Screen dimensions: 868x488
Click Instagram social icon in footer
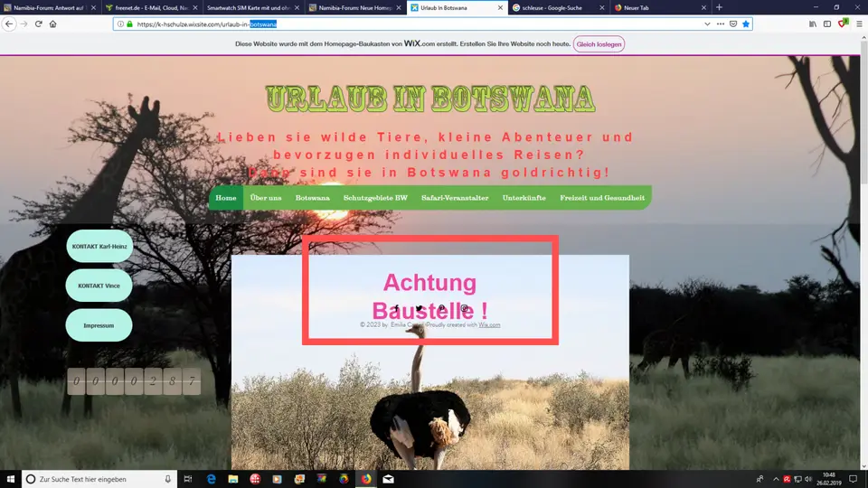464,308
